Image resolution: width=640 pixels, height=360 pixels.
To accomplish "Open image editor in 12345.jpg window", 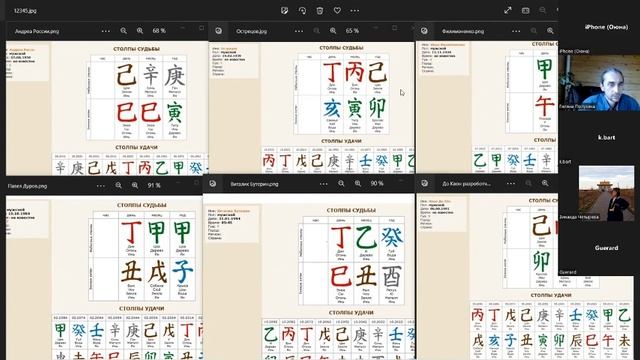I will (284, 11).
